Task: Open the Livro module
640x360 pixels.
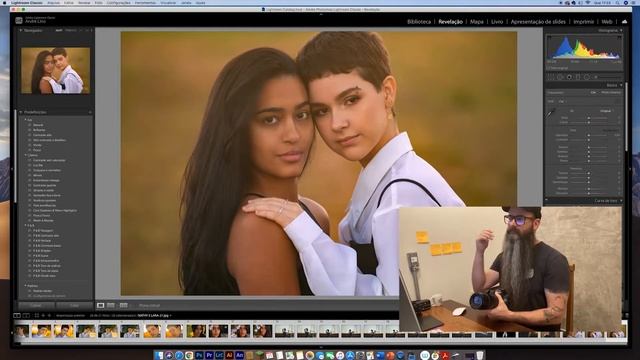Action: (x=497, y=22)
